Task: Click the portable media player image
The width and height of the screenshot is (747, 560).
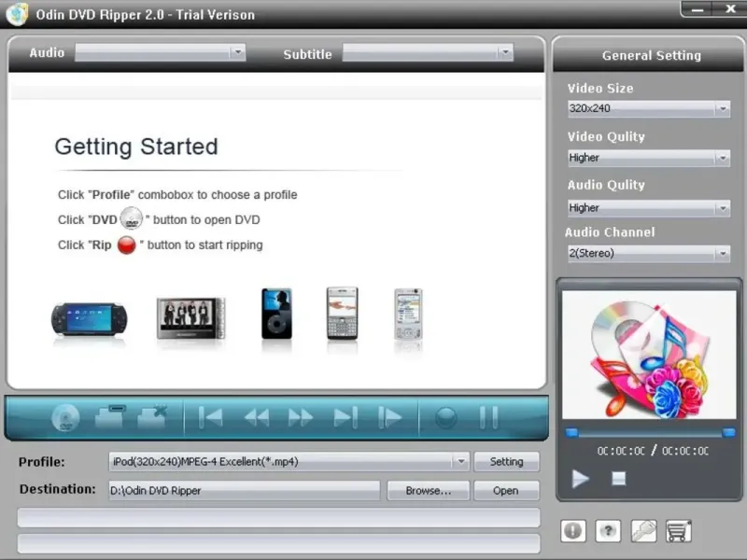Action: point(190,318)
